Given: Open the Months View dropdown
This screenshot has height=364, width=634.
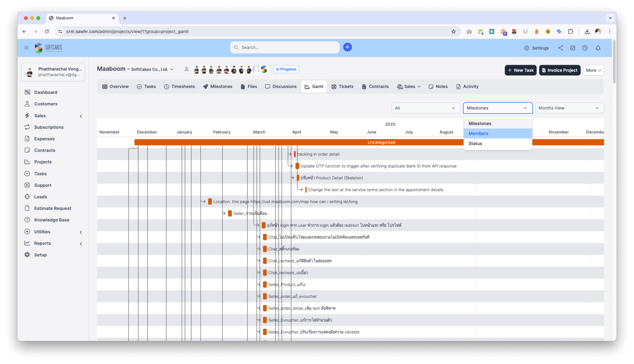Looking at the screenshot, I should click(569, 108).
